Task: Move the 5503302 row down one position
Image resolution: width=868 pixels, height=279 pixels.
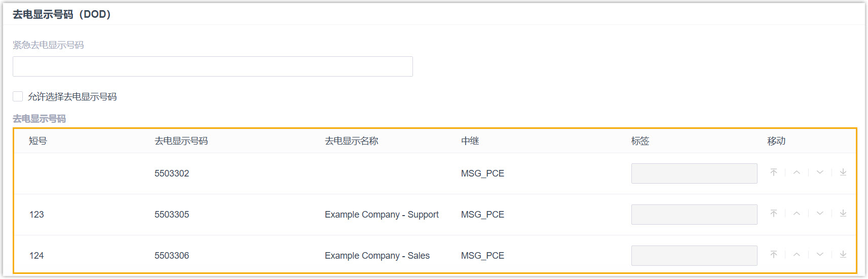Action: pyautogui.click(x=820, y=172)
